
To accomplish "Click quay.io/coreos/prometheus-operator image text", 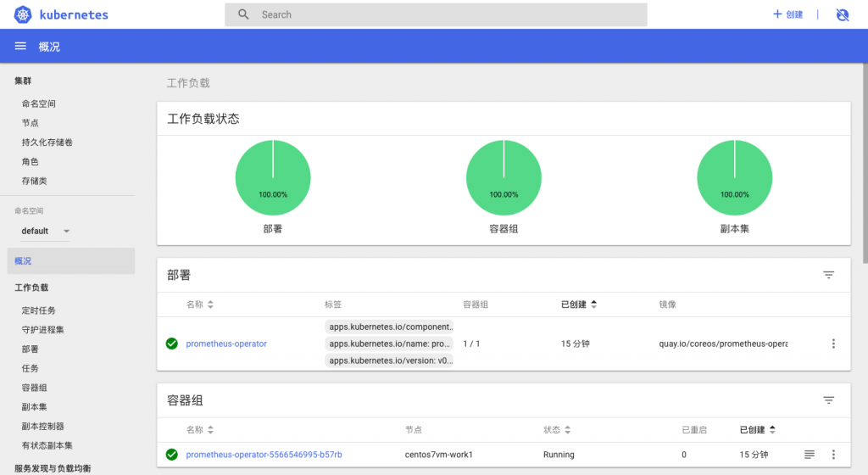I will click(723, 344).
